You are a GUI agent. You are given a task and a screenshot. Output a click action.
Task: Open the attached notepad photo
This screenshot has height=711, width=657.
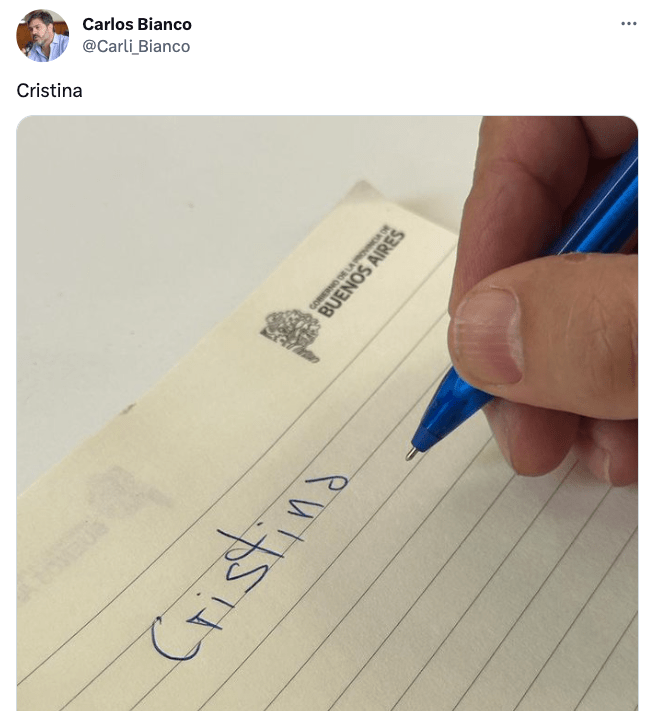click(327, 413)
